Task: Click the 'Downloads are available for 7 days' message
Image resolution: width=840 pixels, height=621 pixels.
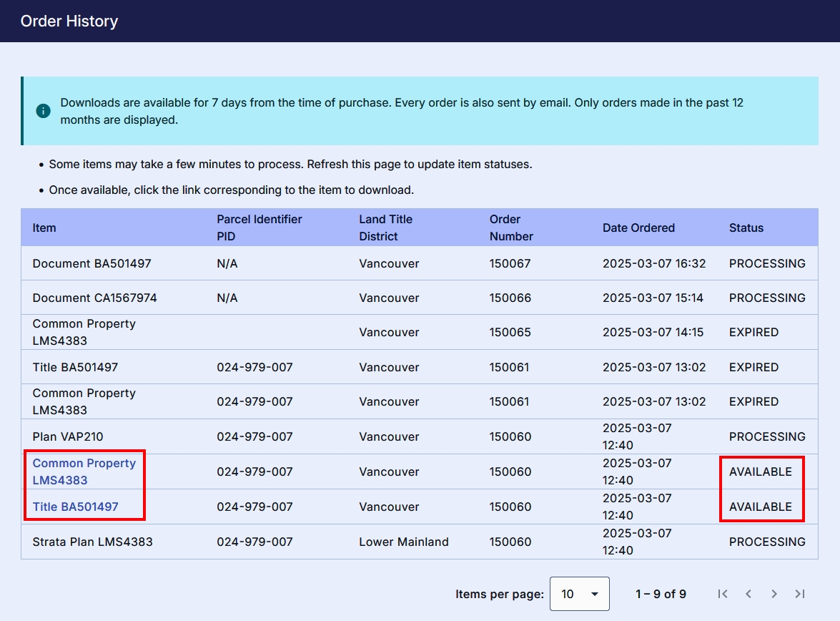Action: click(402, 111)
